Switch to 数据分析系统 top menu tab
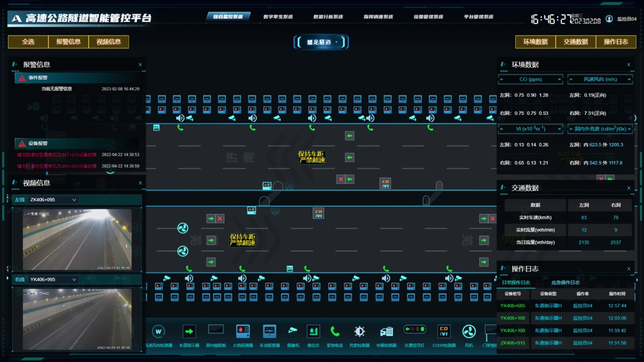 click(328, 17)
